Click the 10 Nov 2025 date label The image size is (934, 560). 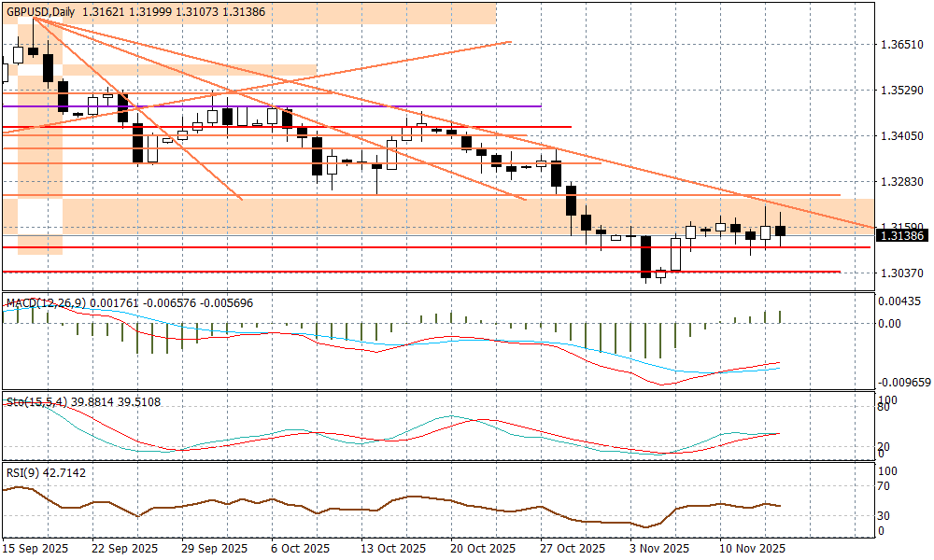coord(750,548)
